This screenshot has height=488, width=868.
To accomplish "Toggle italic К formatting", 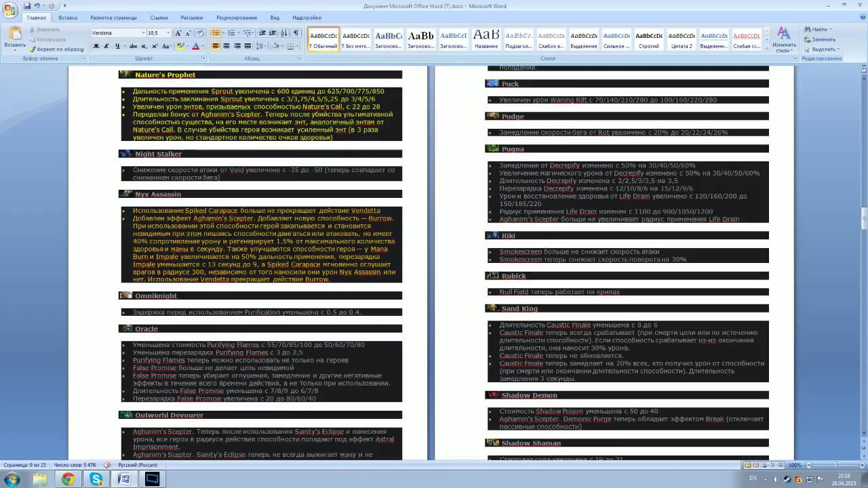I will click(106, 46).
